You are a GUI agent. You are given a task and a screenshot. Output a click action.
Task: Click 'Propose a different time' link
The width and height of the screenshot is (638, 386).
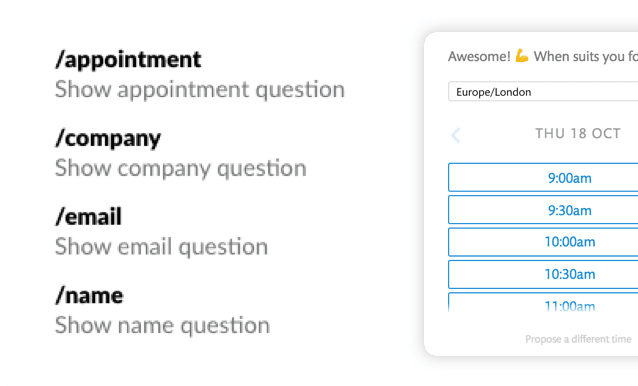tap(578, 339)
